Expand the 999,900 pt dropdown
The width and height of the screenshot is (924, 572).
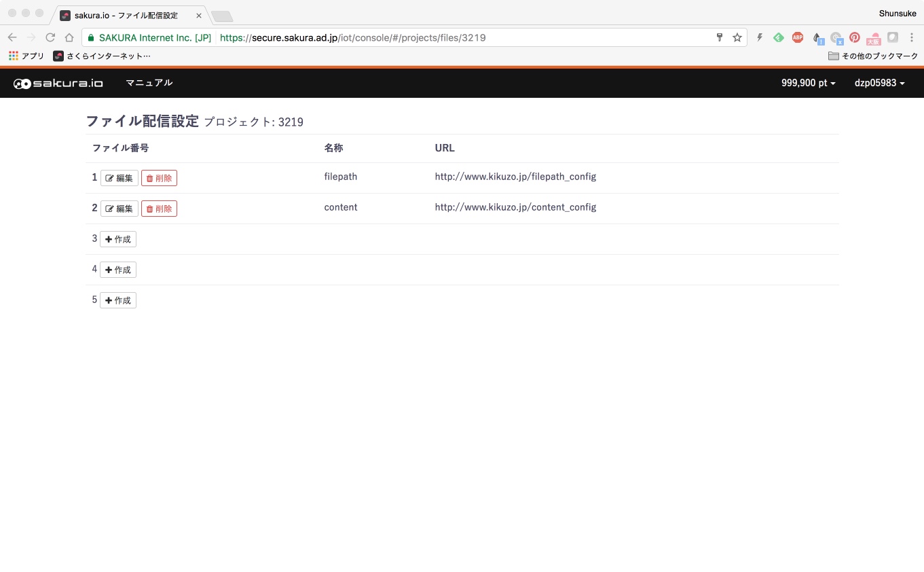[x=808, y=83]
